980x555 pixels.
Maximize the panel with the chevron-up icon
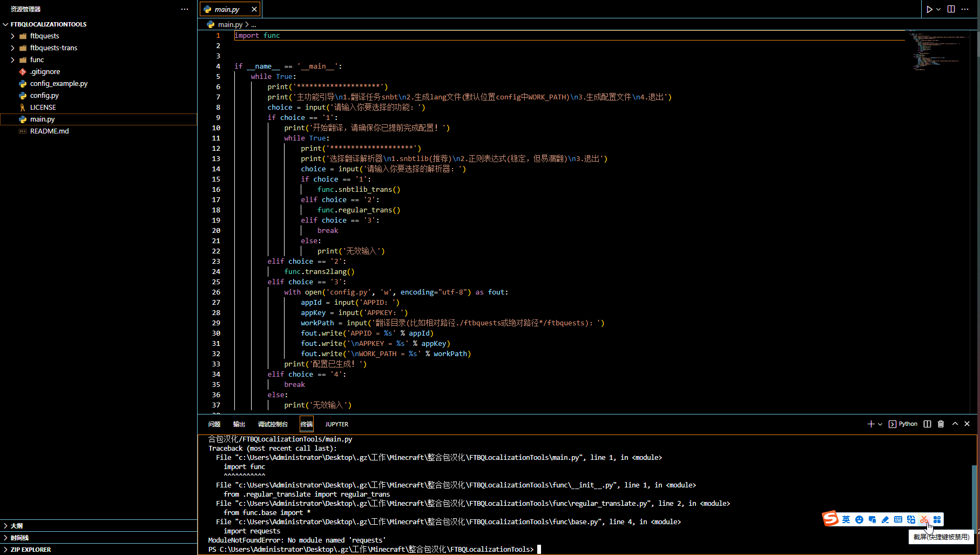click(954, 424)
